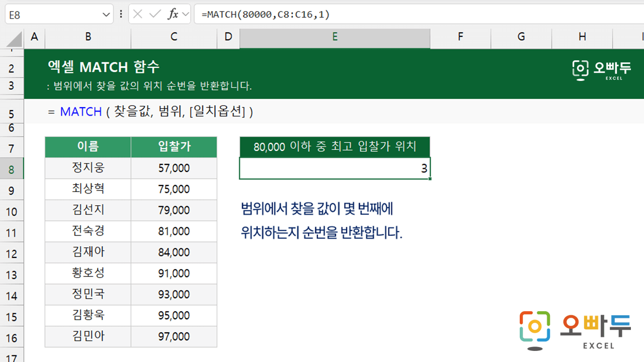Click the cell containing 전숙경
The width and height of the screenshot is (644, 362).
pos(88,231)
